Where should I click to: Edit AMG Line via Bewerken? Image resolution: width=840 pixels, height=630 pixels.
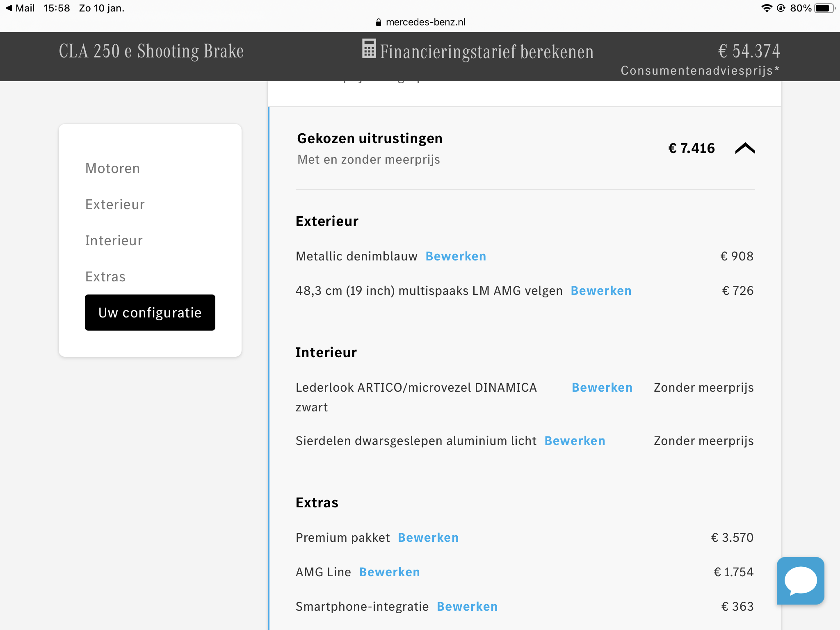click(x=389, y=572)
